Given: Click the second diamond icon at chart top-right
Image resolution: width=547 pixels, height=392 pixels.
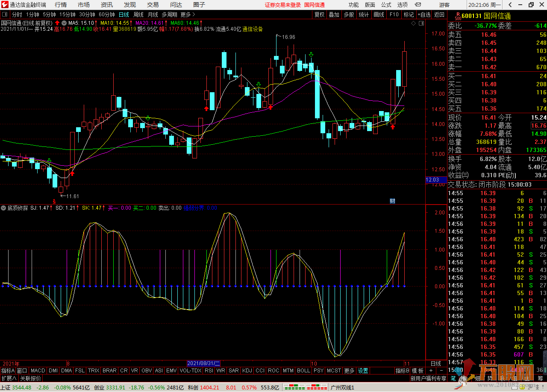Looking at the screenshot, I should point(421,23).
